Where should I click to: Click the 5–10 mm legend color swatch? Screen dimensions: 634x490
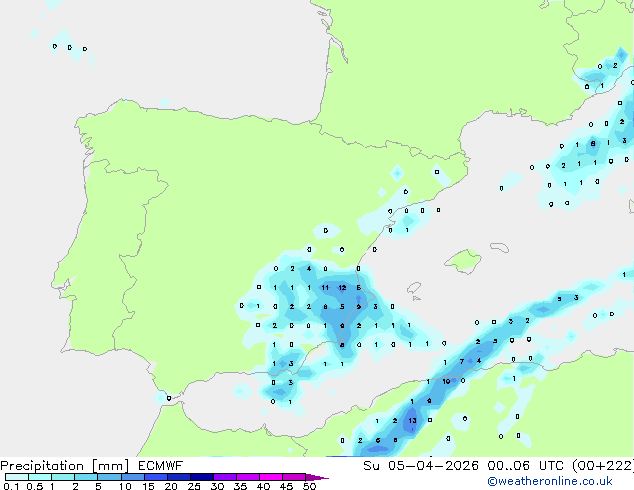coord(109,477)
